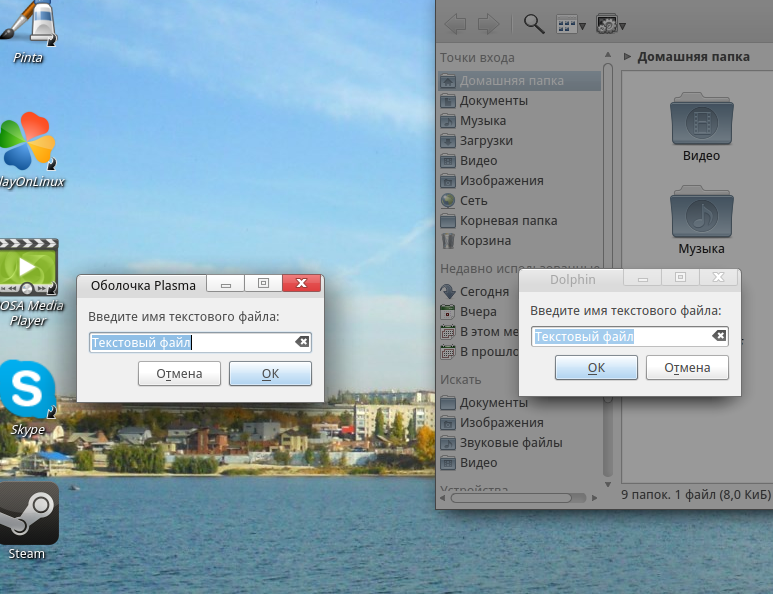The height and width of the screenshot is (594, 773).
Task: Click Домашняя папка breadcrumb
Action: click(693, 57)
